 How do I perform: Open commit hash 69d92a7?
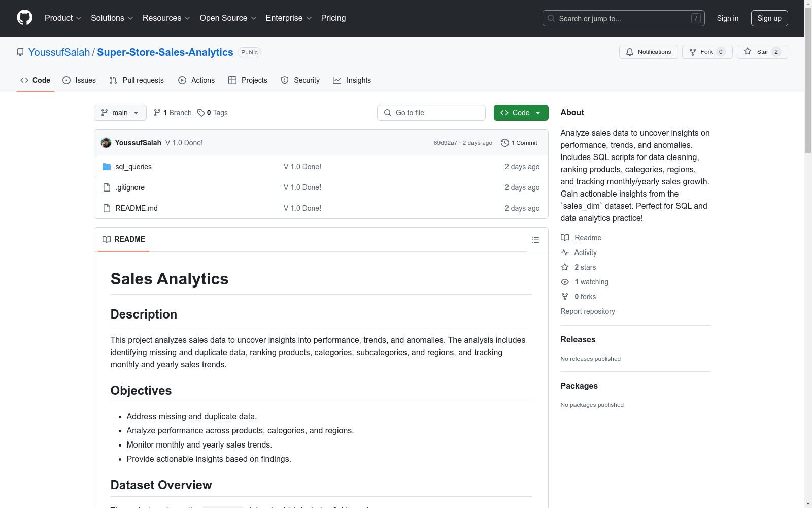[x=445, y=143]
